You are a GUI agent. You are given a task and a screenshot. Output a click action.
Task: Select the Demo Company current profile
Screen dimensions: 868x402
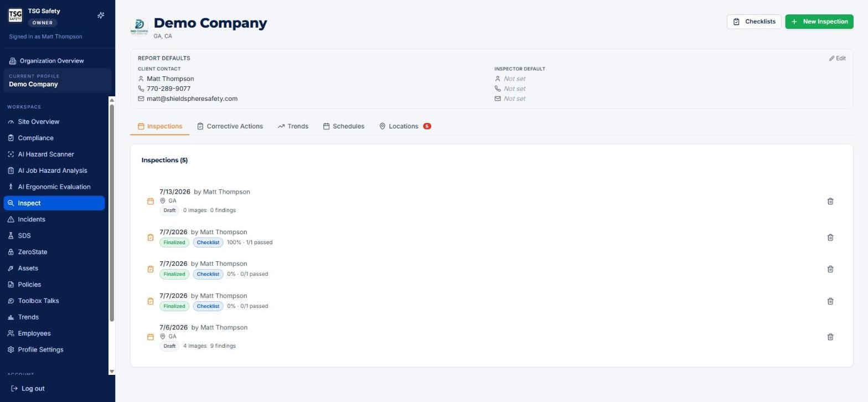pyautogui.click(x=58, y=81)
